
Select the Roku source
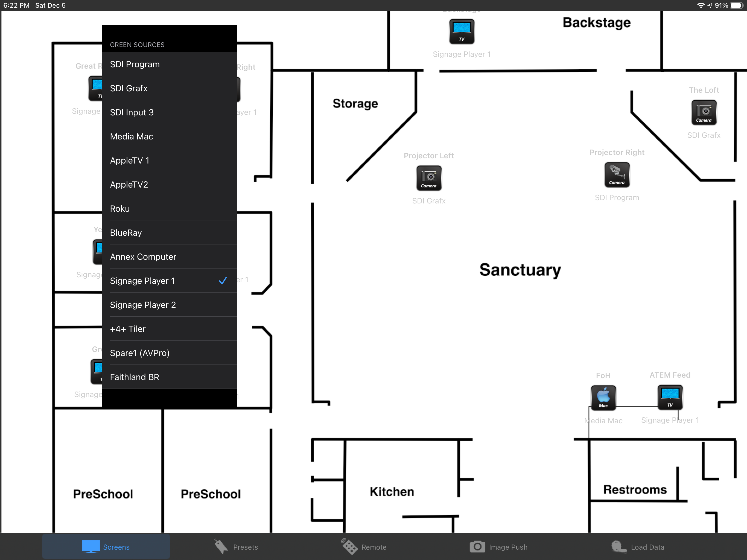[x=170, y=208]
